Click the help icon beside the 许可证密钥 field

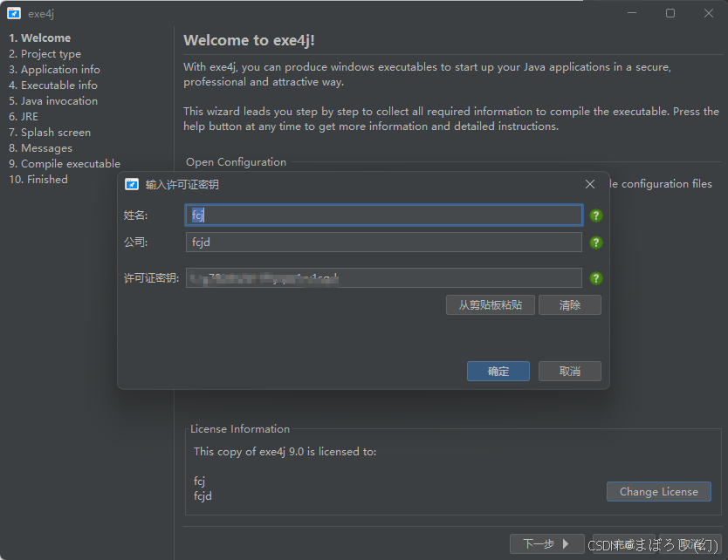click(x=596, y=278)
